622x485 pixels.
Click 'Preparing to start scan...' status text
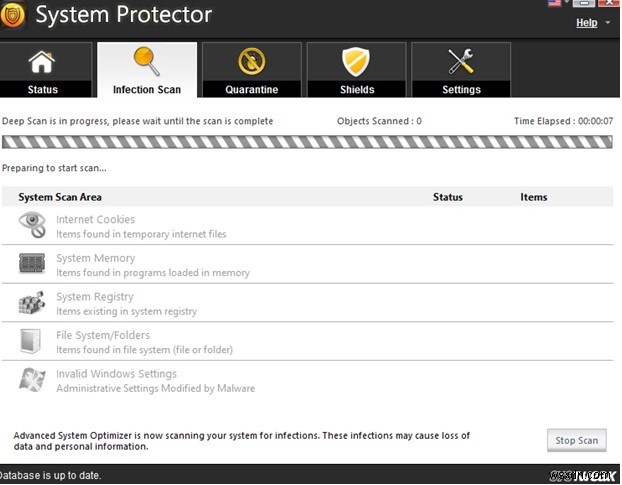coord(54,168)
